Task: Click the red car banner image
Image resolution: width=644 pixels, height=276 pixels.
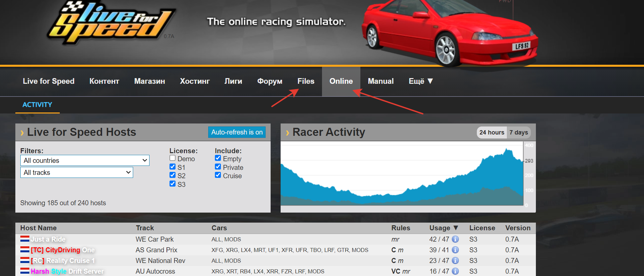Action: (449, 33)
